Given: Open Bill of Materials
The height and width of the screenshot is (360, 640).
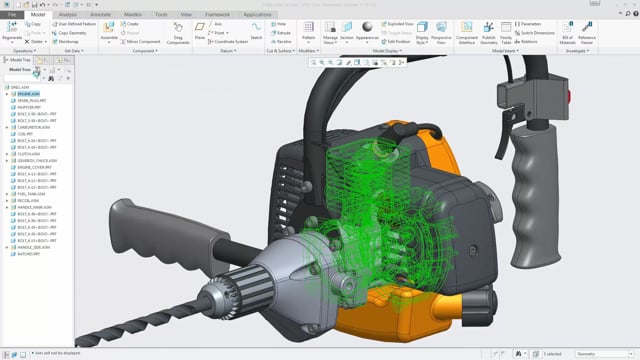Looking at the screenshot, I should tap(567, 33).
